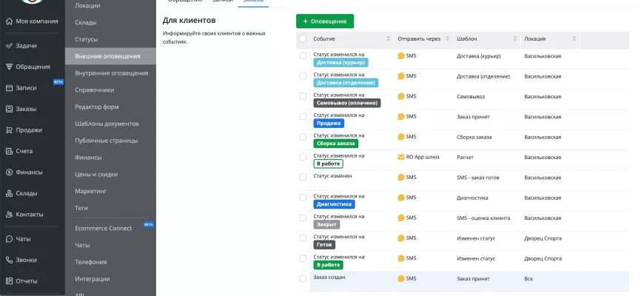Screen dimensions: 644x296
Task: Click the green + Оповещение button
Action: (325, 21)
